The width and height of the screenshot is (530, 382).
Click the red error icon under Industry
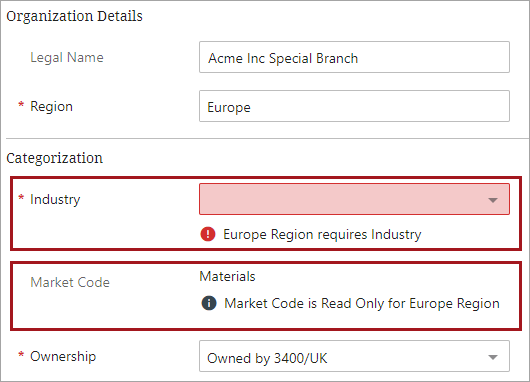coord(208,234)
